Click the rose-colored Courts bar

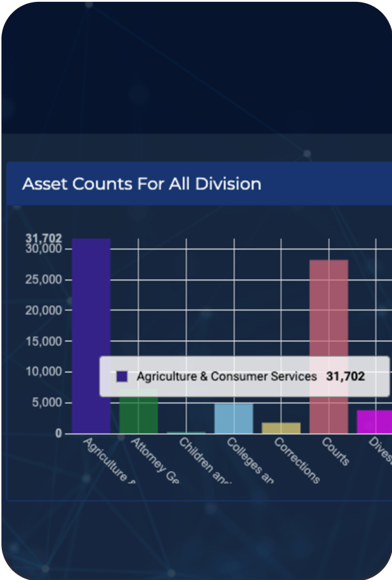tap(329, 346)
